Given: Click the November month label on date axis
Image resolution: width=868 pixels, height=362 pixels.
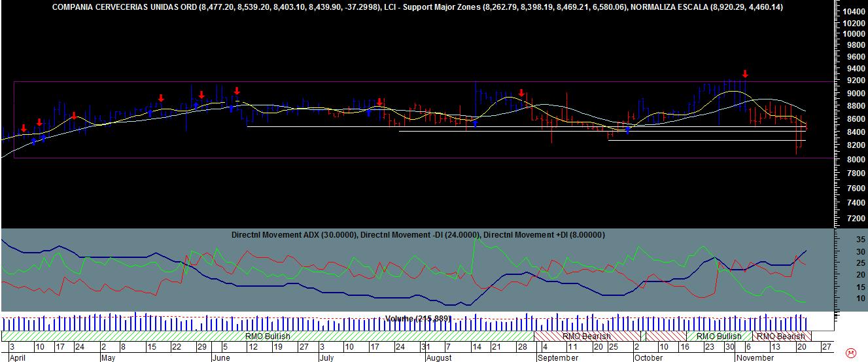Looking at the screenshot, I should tap(755, 357).
